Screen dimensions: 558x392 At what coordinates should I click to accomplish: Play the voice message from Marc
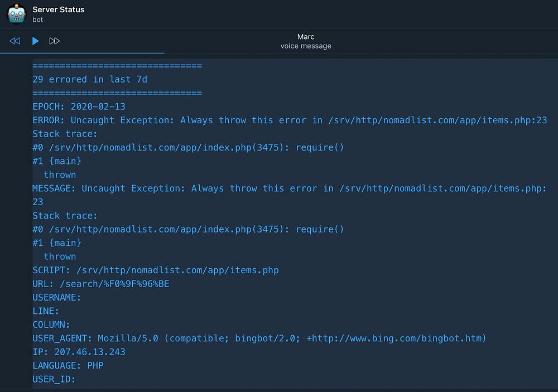point(35,41)
